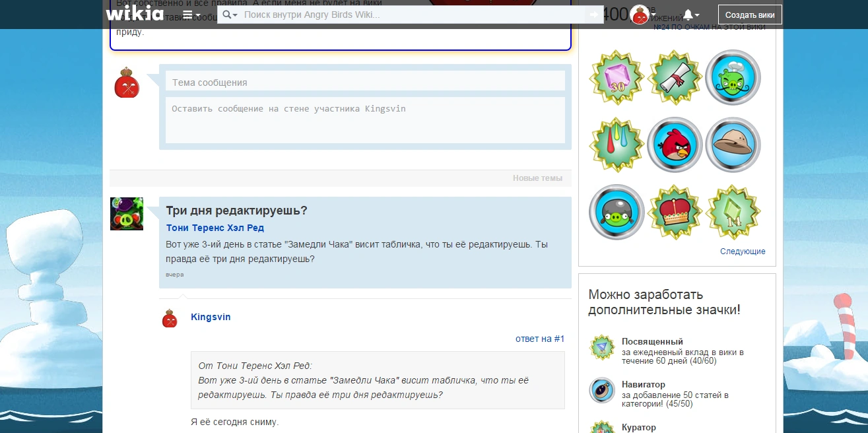Click the Посвященный badge icon

[602, 347]
